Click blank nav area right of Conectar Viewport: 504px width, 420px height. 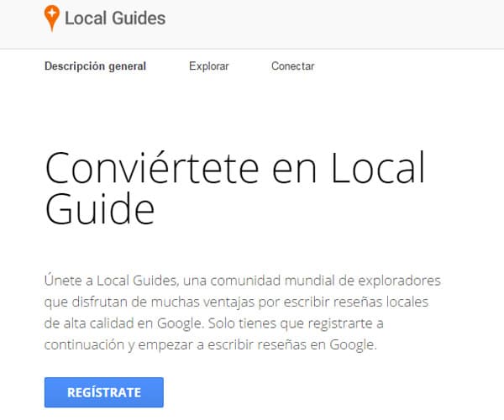[x=403, y=66]
